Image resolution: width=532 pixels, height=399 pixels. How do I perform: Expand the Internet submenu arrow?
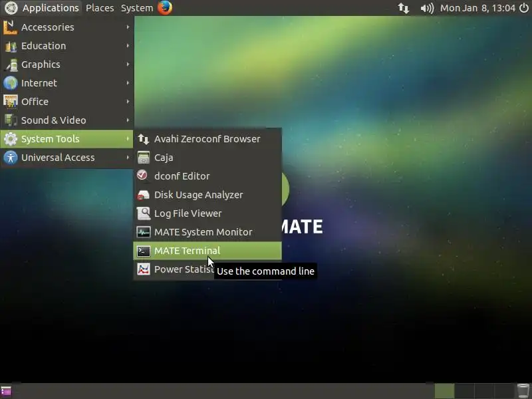(x=128, y=83)
